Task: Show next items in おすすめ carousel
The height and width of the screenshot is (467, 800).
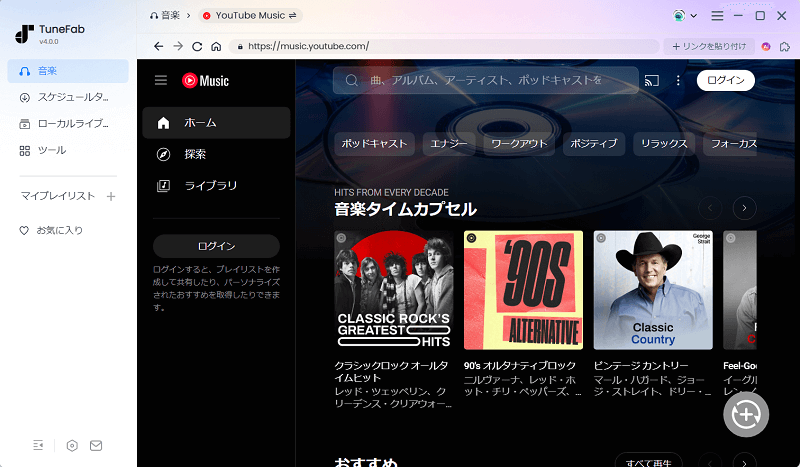Action: tap(744, 461)
